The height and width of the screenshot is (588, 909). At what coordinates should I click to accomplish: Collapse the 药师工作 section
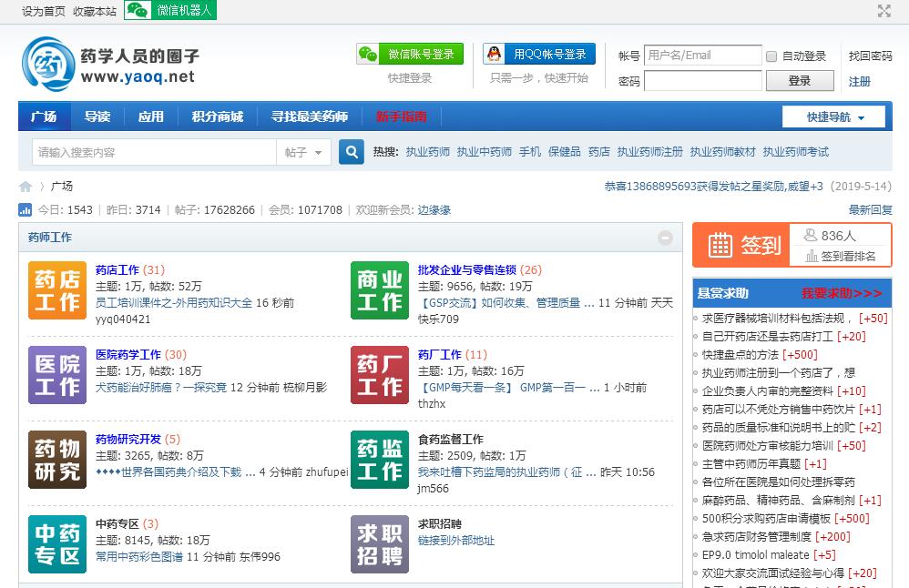665,238
